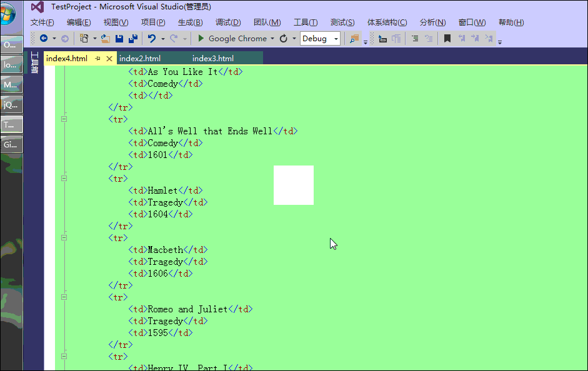The image size is (588, 371).
Task: Open the browser target dropdown beside Google Chrome
Action: point(272,39)
